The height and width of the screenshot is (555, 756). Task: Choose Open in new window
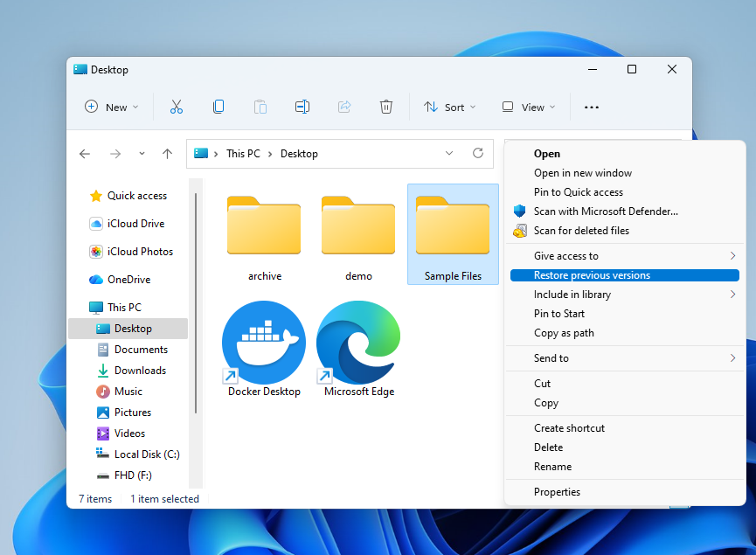(x=625, y=173)
